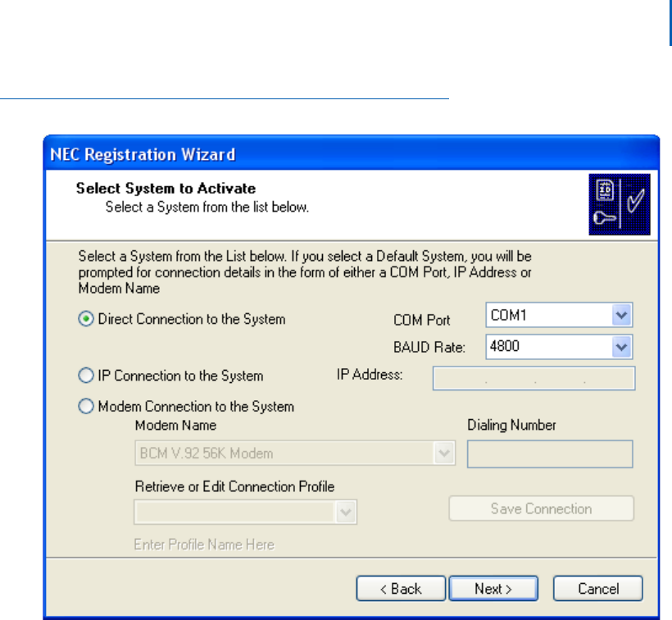
Task: Expand the Modem Name dropdown arrow
Action: point(444,453)
